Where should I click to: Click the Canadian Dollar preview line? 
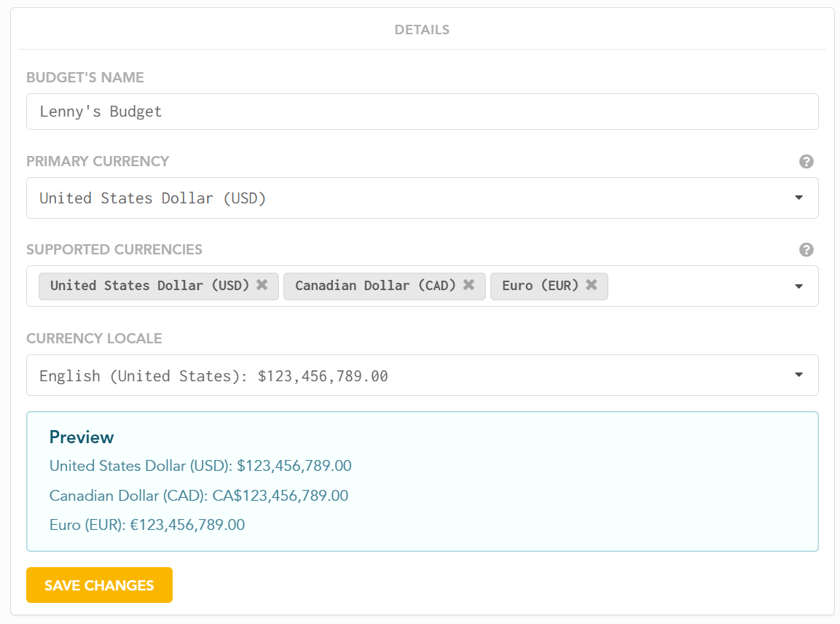tap(199, 496)
